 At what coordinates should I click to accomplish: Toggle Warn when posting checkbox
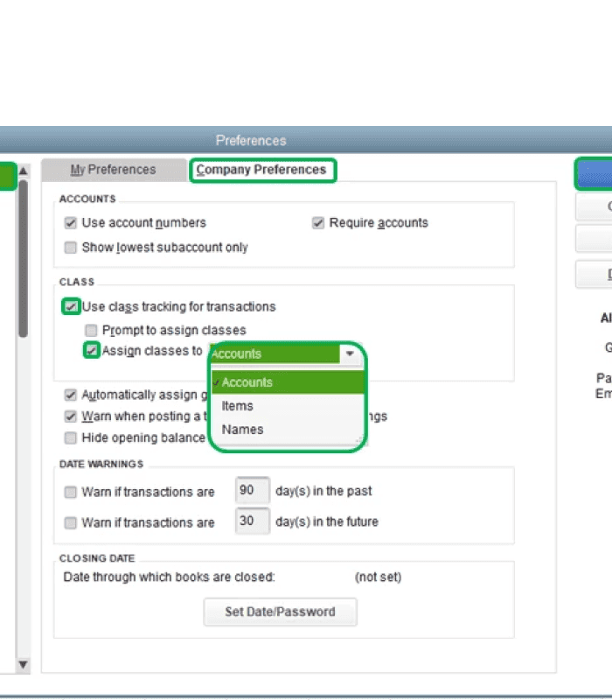click(71, 416)
